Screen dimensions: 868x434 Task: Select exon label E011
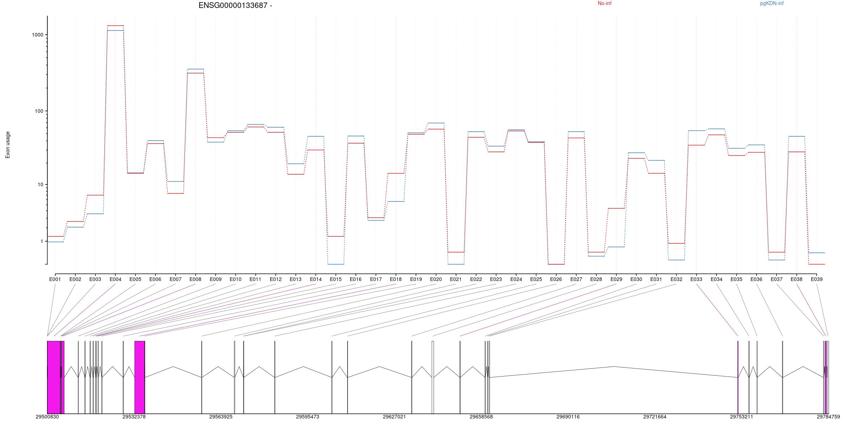(255, 279)
